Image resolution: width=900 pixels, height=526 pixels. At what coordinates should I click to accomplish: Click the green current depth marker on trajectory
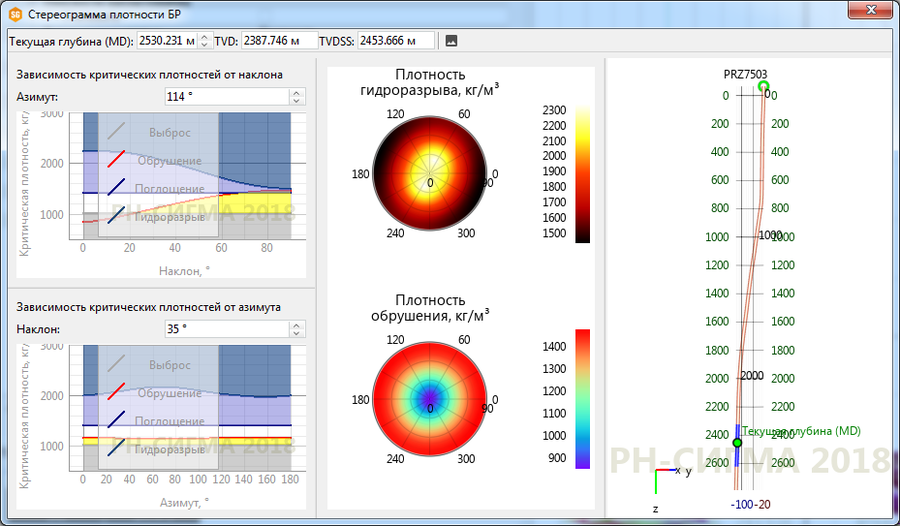pos(738,442)
